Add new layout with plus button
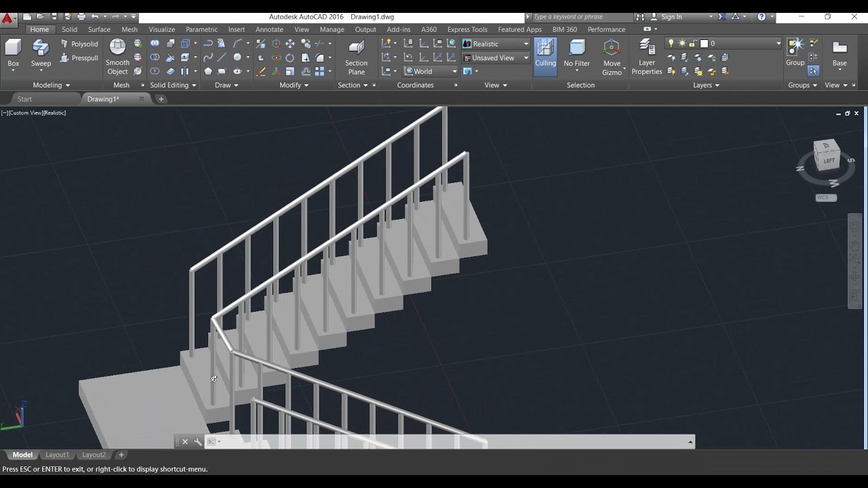 pyautogui.click(x=121, y=455)
